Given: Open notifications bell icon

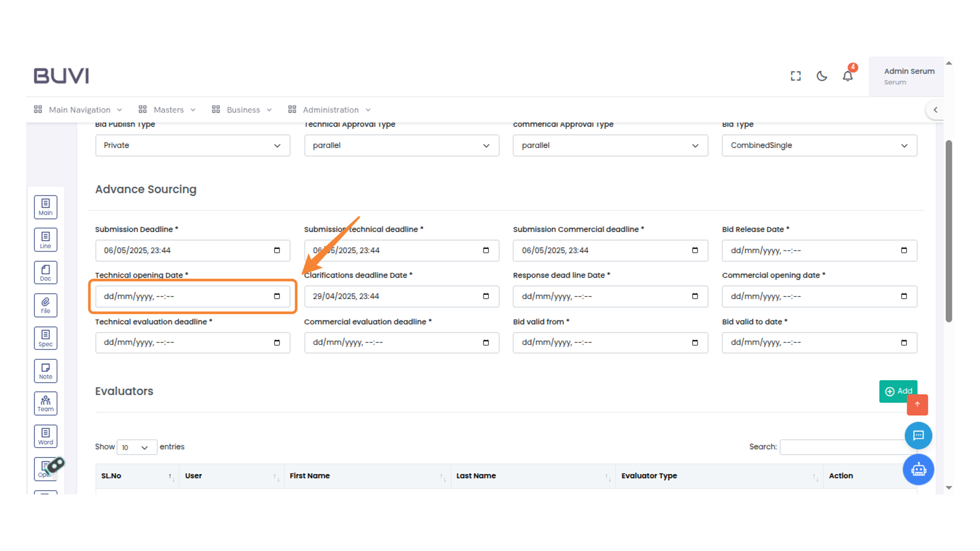Looking at the screenshot, I should 847,76.
